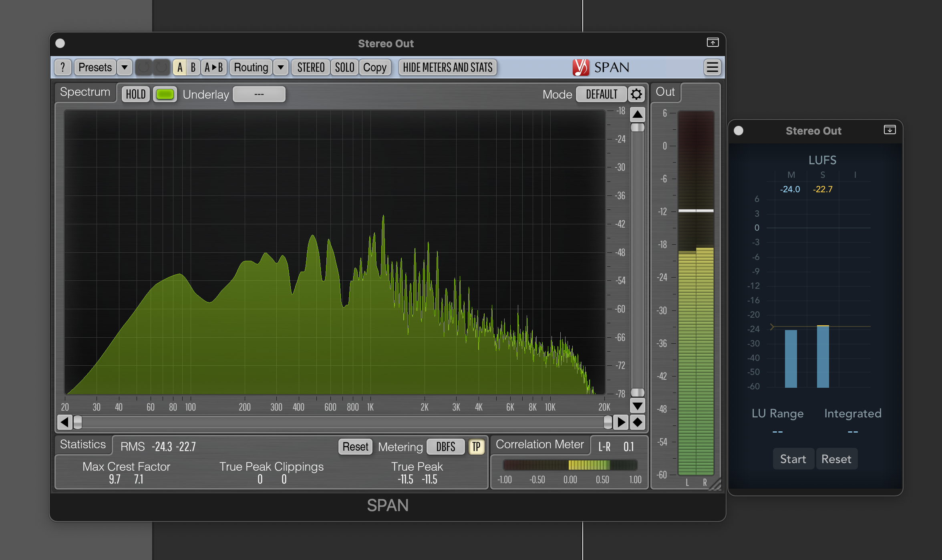The image size is (942, 560).
Task: Select the Spectrum tab
Action: 85,92
